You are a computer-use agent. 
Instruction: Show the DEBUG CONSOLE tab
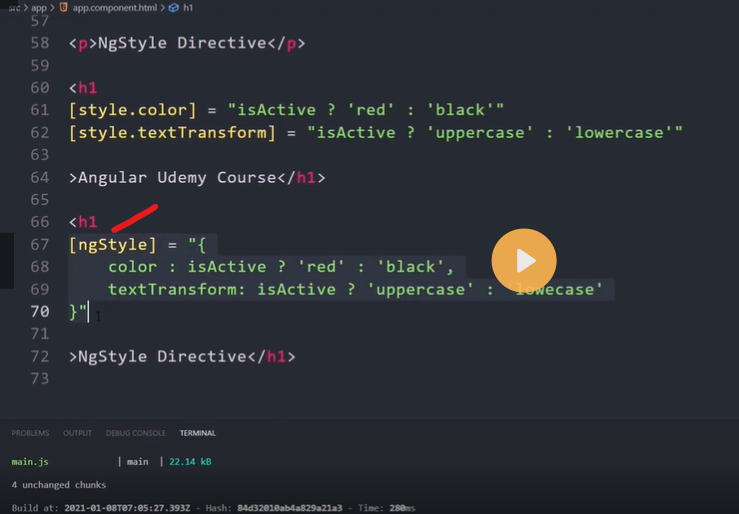click(135, 433)
